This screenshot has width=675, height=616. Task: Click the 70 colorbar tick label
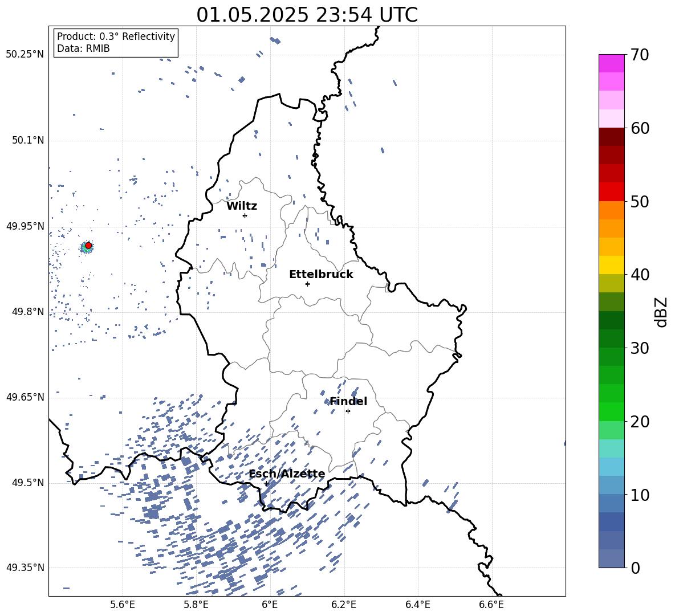pos(640,55)
